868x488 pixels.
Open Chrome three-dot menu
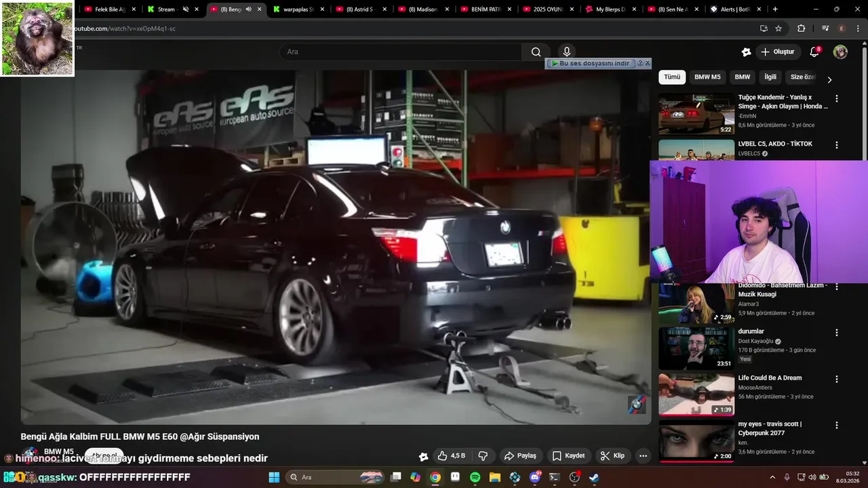(x=858, y=28)
